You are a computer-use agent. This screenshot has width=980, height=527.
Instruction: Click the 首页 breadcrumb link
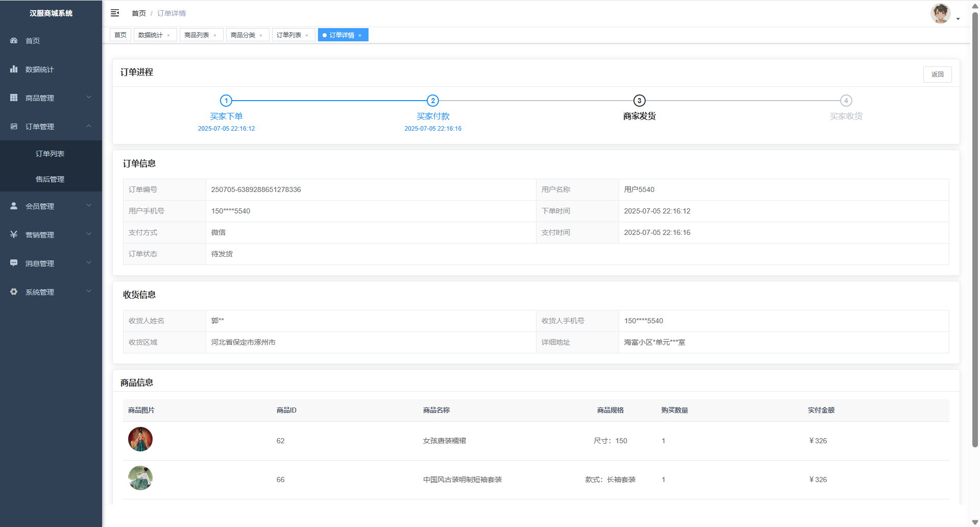point(138,13)
